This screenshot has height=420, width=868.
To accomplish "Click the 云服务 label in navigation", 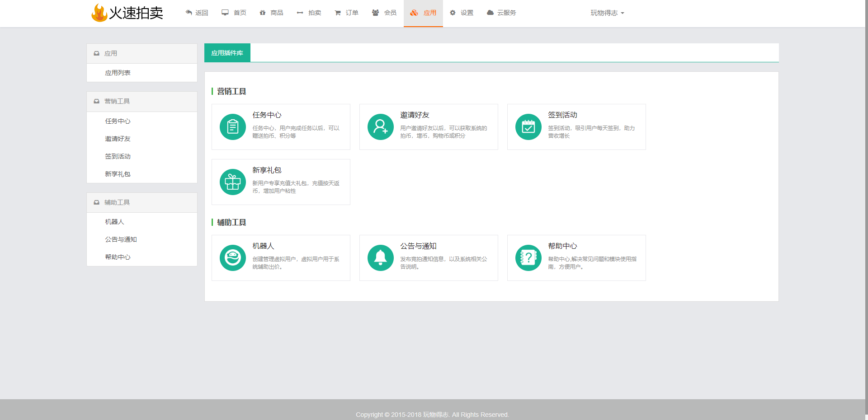I will 506,13.
